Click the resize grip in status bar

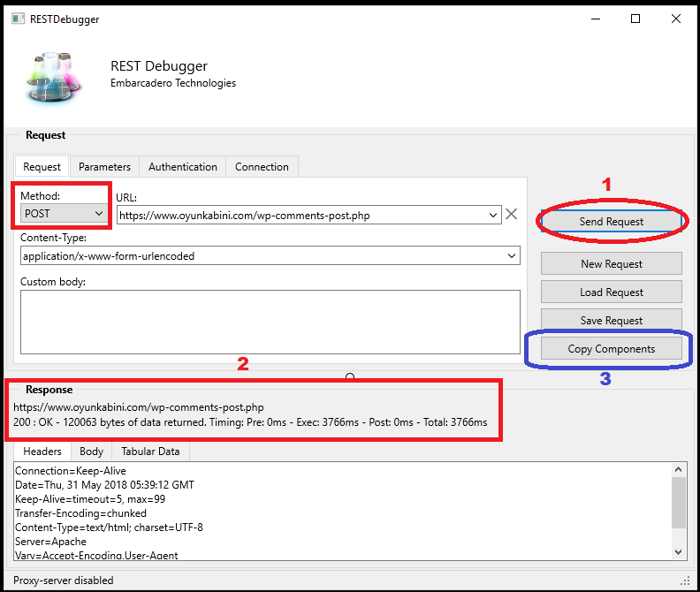(x=685, y=581)
